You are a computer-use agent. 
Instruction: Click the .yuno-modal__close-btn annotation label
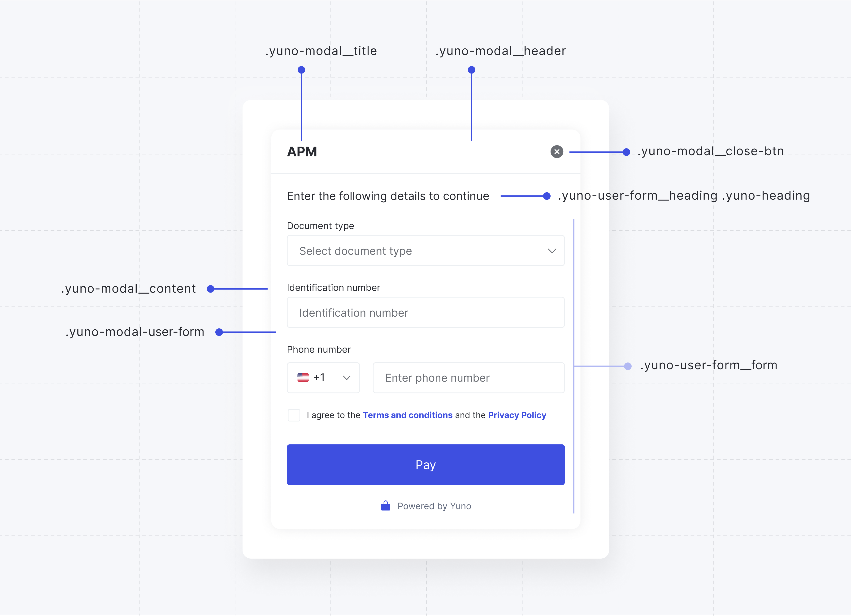click(x=711, y=151)
